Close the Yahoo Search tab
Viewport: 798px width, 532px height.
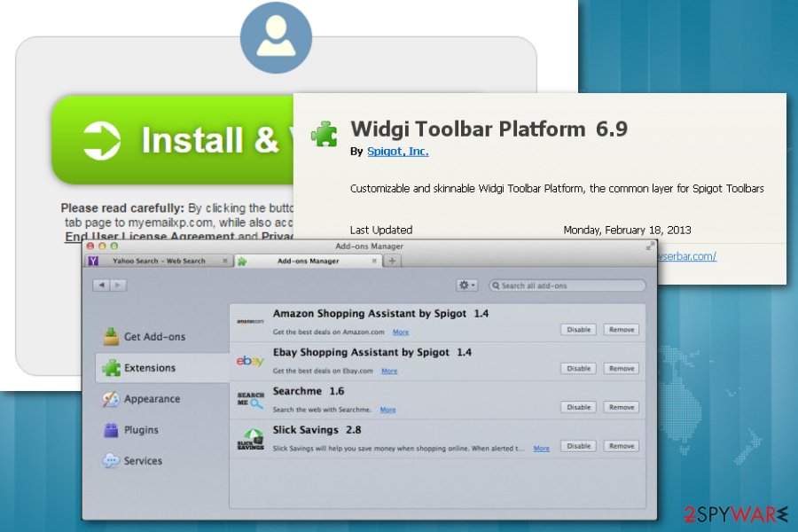[x=224, y=261]
